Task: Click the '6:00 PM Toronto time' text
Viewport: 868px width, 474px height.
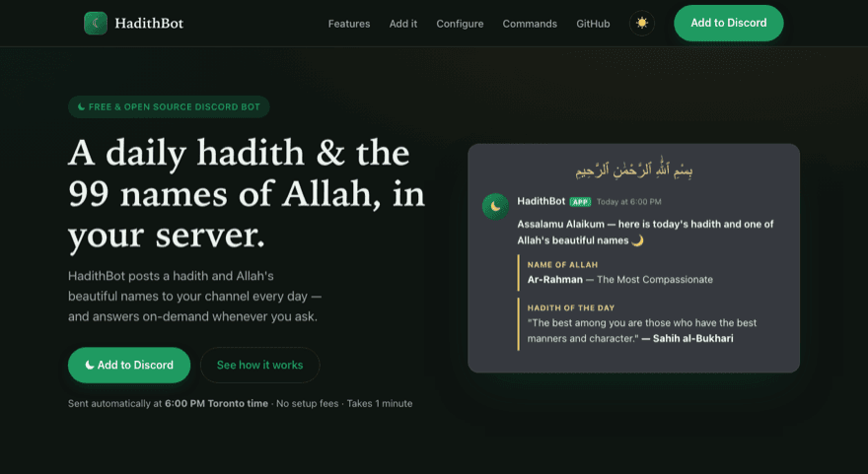Action: click(216, 404)
